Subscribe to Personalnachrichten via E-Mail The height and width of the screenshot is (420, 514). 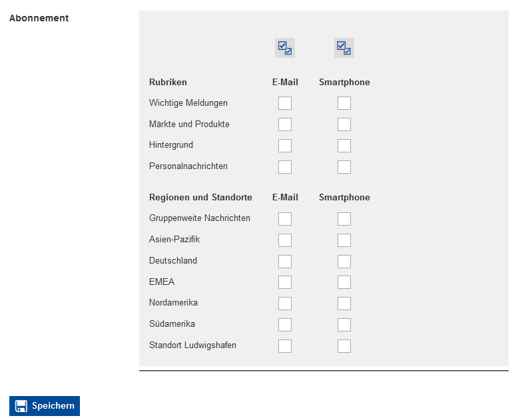285,167
